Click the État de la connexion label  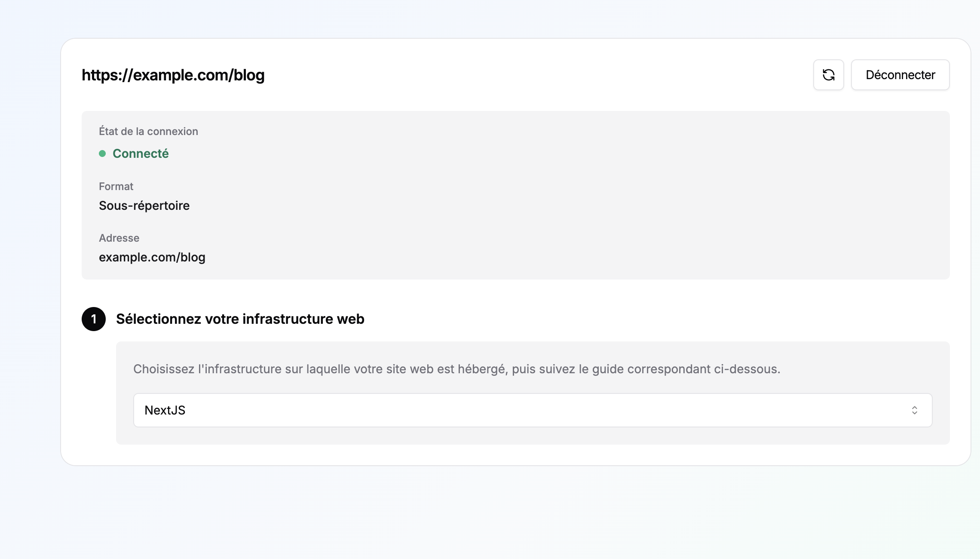(148, 131)
